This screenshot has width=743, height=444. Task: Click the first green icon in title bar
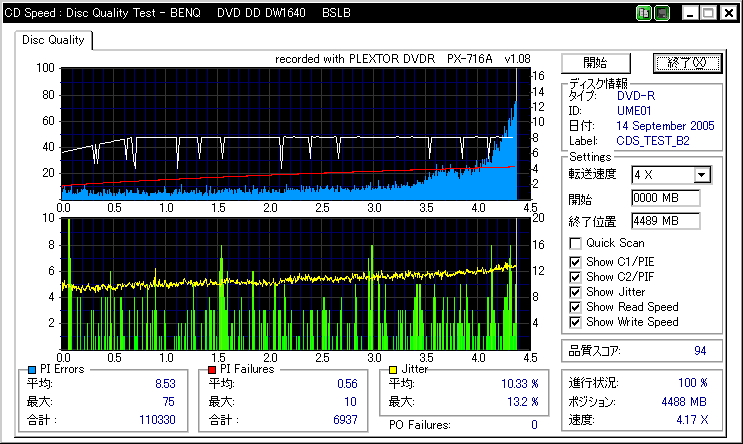click(x=643, y=13)
